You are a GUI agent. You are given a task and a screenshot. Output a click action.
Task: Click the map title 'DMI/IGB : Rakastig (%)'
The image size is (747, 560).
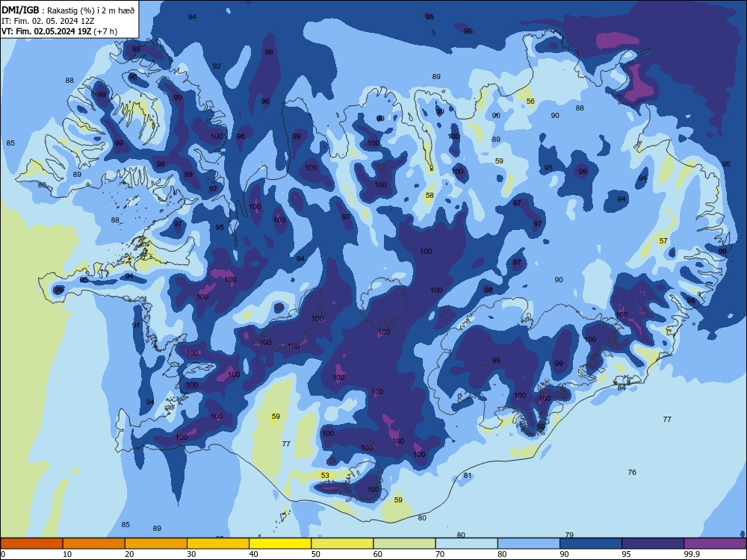(x=49, y=10)
